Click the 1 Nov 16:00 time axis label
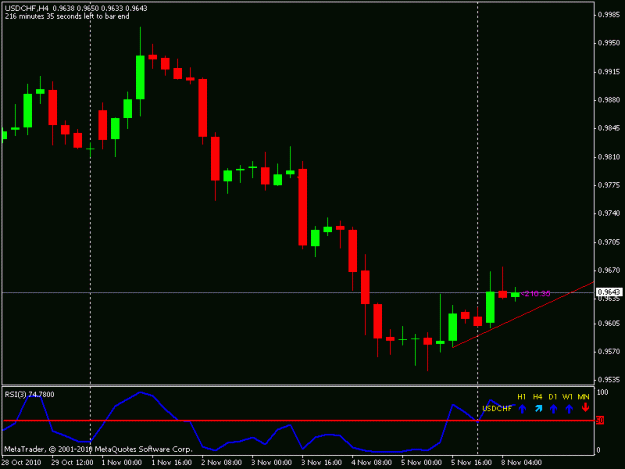 pyautogui.click(x=172, y=462)
